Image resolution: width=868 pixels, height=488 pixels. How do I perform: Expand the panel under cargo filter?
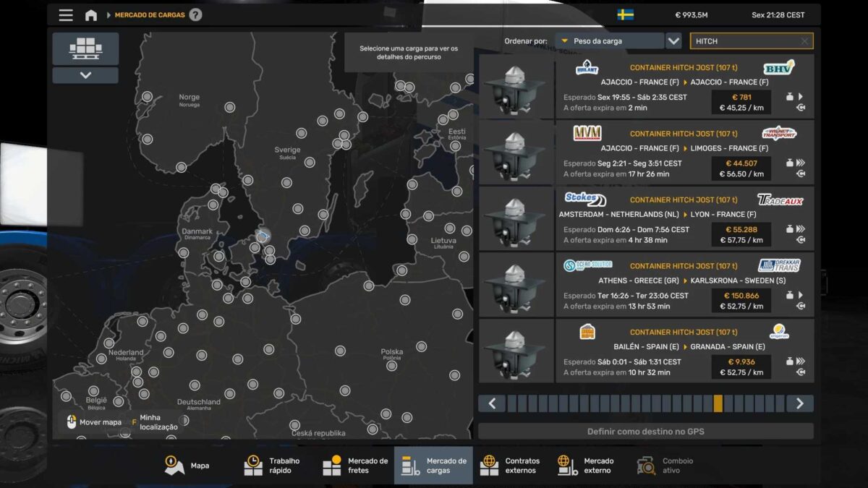[x=85, y=75]
